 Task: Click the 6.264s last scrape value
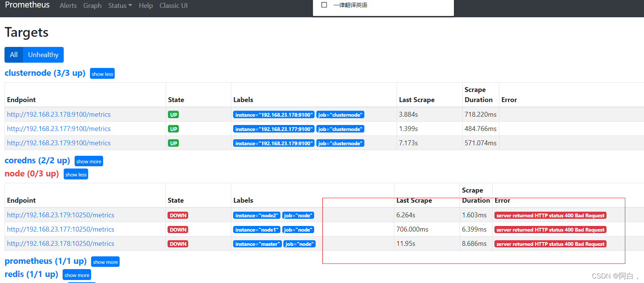(406, 215)
